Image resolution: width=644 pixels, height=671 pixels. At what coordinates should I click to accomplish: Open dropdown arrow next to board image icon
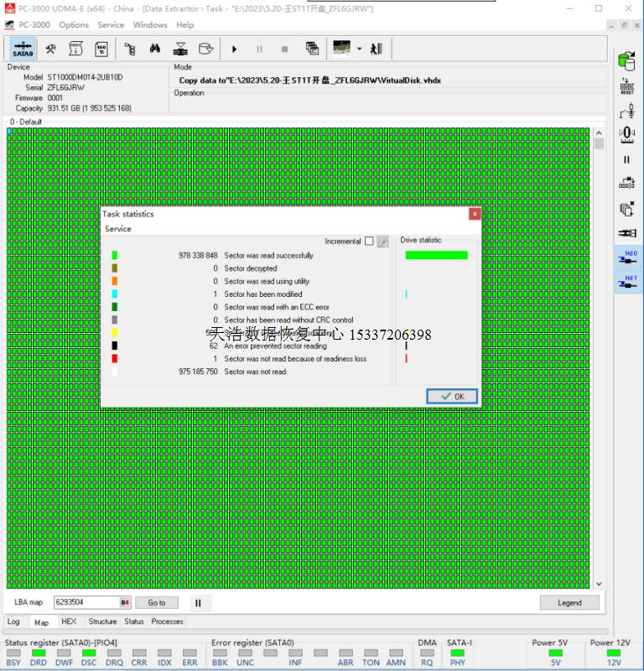(x=360, y=49)
